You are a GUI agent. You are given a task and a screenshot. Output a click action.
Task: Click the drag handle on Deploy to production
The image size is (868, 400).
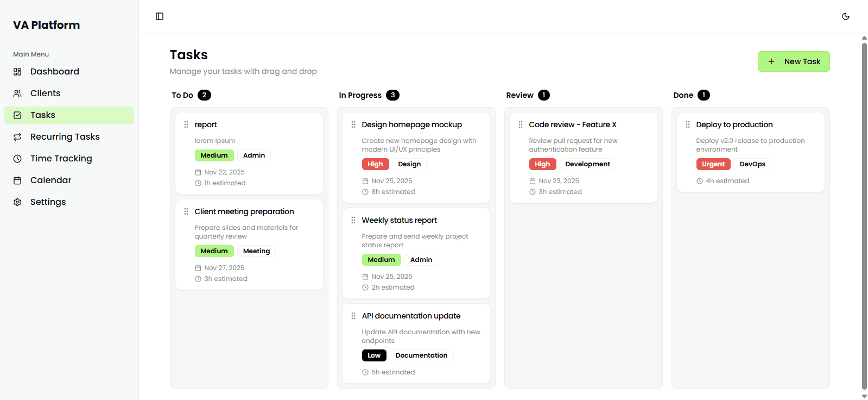(x=687, y=124)
